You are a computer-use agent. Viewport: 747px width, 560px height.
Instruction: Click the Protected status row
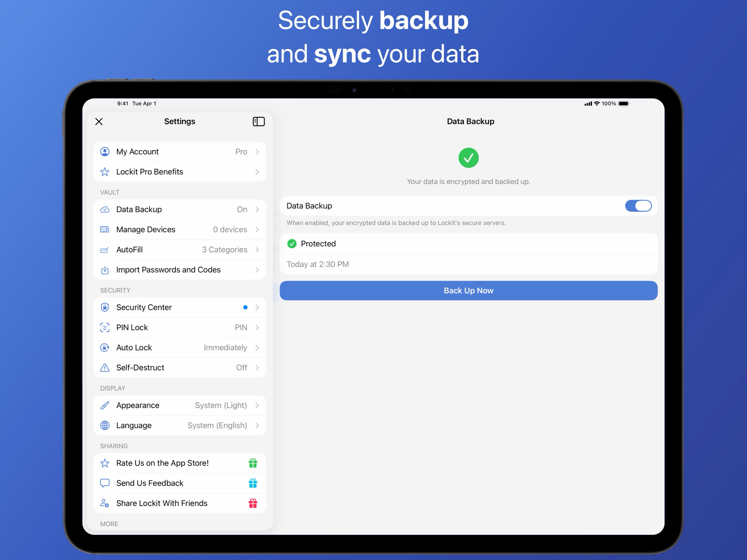(469, 244)
